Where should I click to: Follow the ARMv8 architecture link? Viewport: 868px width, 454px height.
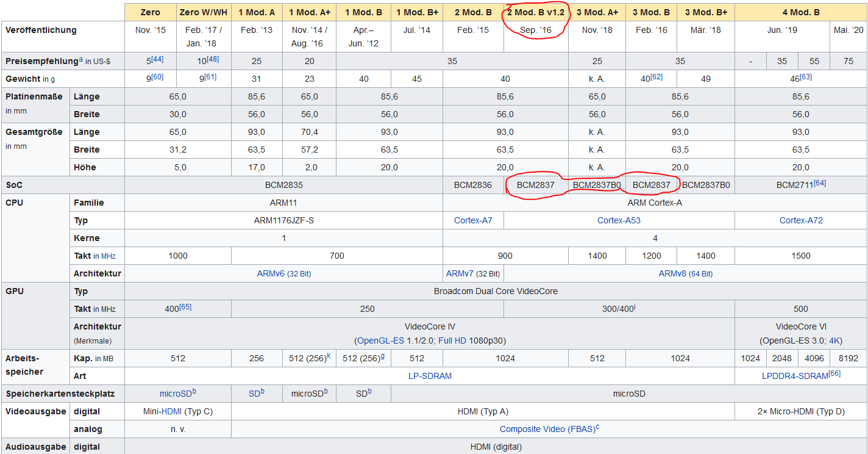pos(672,274)
